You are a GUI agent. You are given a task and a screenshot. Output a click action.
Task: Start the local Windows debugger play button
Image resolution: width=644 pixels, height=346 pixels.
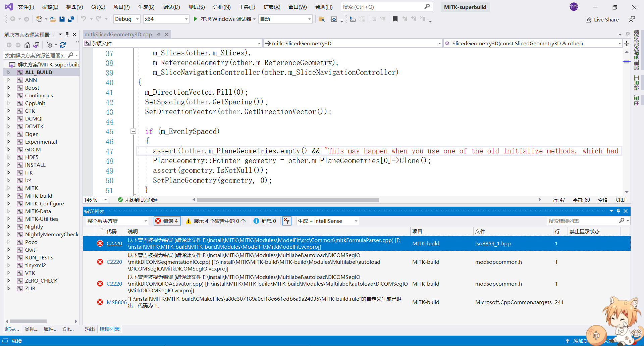[x=195, y=19]
